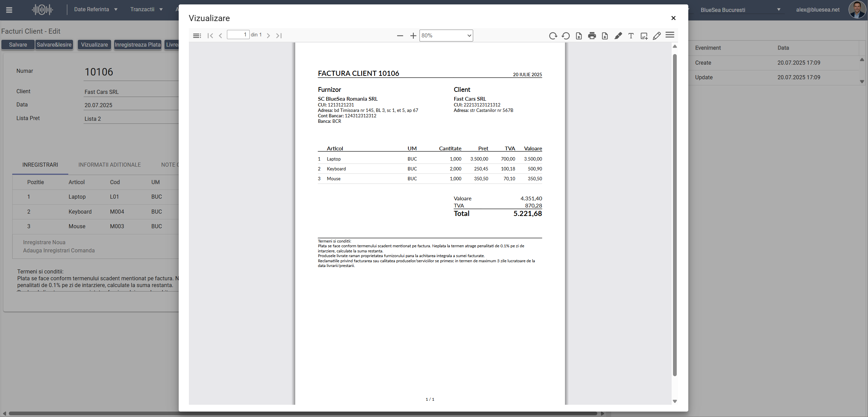Toggle the PDF viewer sidebar
The image size is (868, 417).
pyautogui.click(x=197, y=36)
